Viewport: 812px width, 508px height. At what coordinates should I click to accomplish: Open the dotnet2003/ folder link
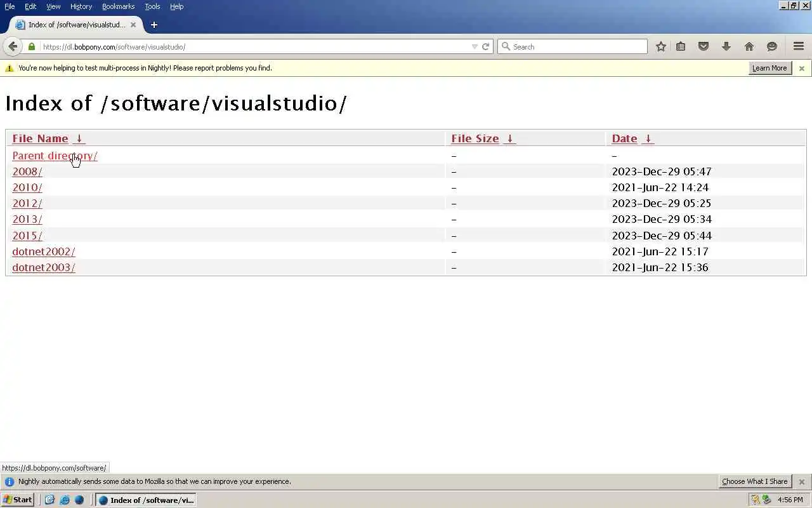(x=44, y=267)
